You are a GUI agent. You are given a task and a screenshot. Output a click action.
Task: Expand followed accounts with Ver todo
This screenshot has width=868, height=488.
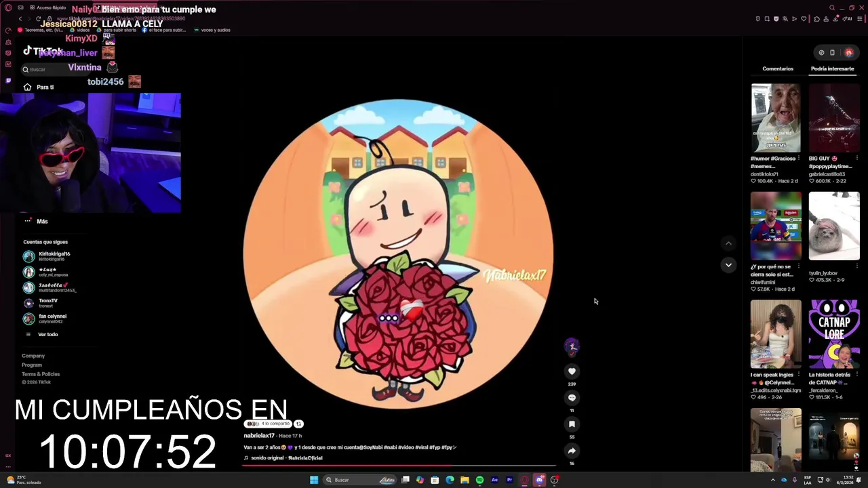point(42,334)
